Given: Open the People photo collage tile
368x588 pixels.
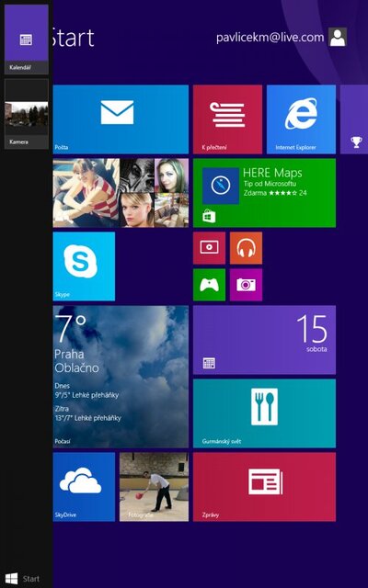Looking at the screenshot, I should coord(121,193).
